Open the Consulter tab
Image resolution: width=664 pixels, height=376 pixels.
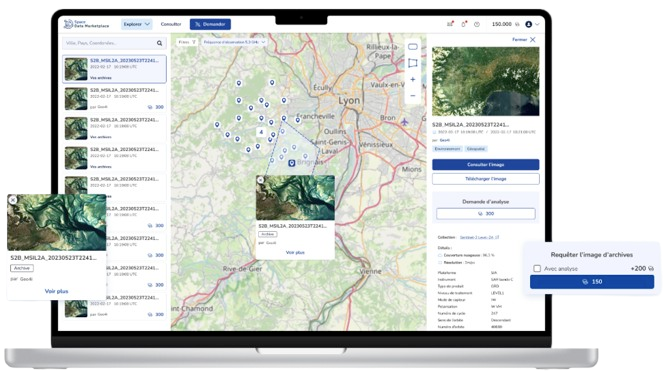(x=171, y=24)
